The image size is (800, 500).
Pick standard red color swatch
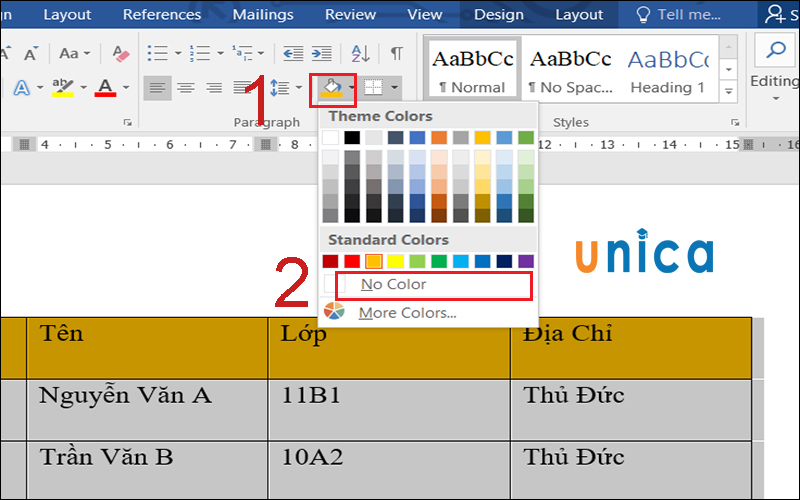[x=352, y=261]
